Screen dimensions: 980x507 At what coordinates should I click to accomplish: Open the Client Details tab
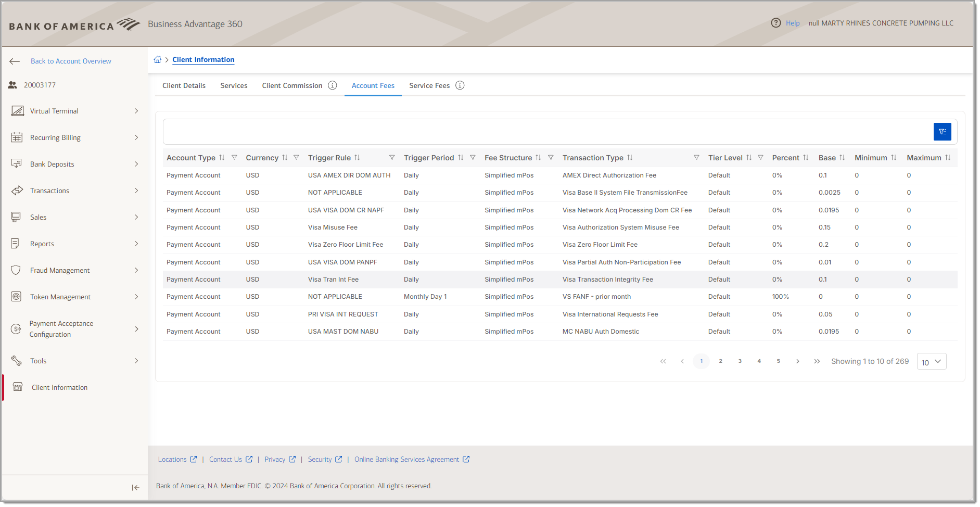tap(184, 85)
